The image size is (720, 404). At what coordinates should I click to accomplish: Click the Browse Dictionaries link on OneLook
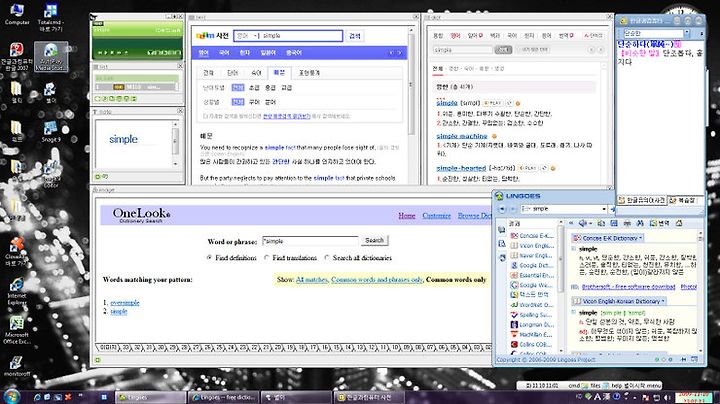tap(474, 215)
